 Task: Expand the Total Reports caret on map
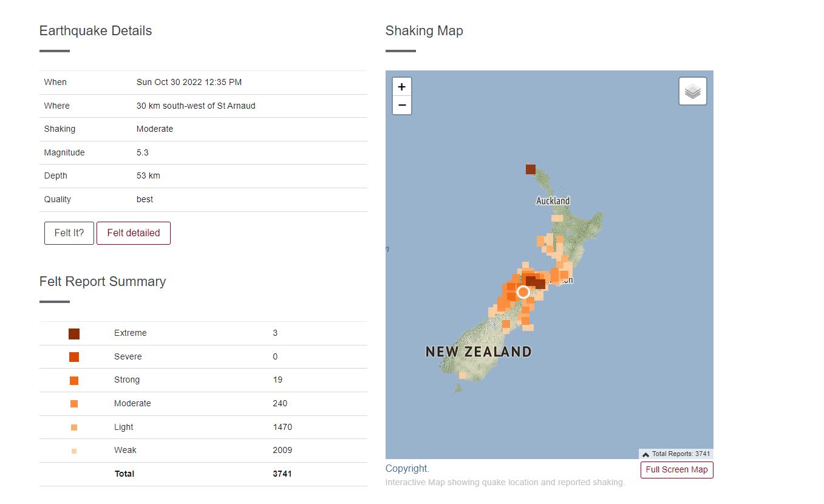click(x=646, y=454)
